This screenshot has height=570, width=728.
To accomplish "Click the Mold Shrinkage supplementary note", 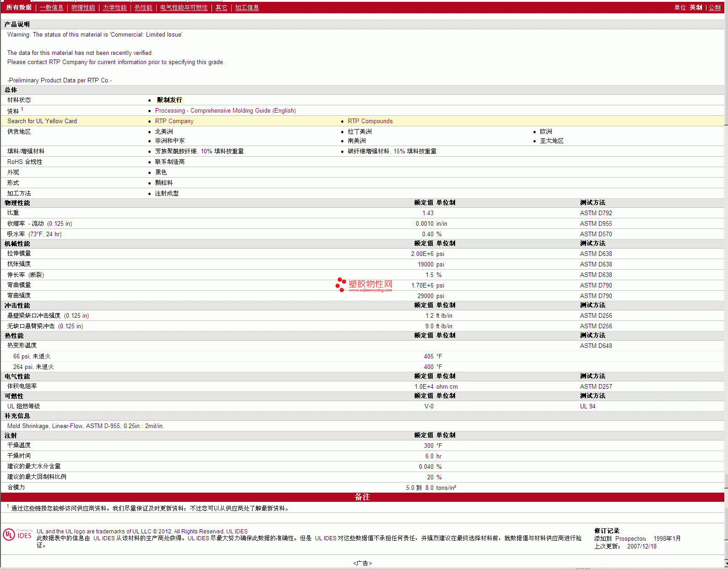I will 85,426.
